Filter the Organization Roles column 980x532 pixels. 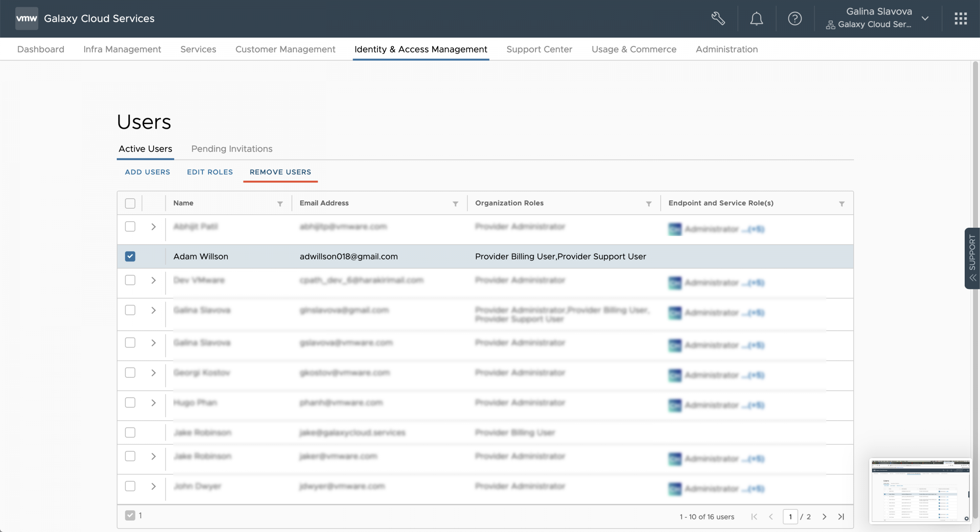(648, 204)
